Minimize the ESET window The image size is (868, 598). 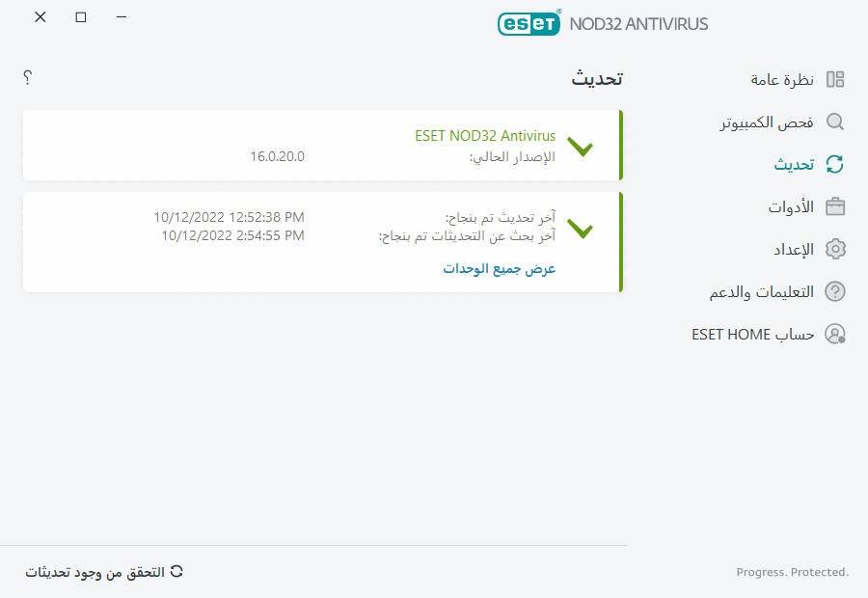point(121,17)
